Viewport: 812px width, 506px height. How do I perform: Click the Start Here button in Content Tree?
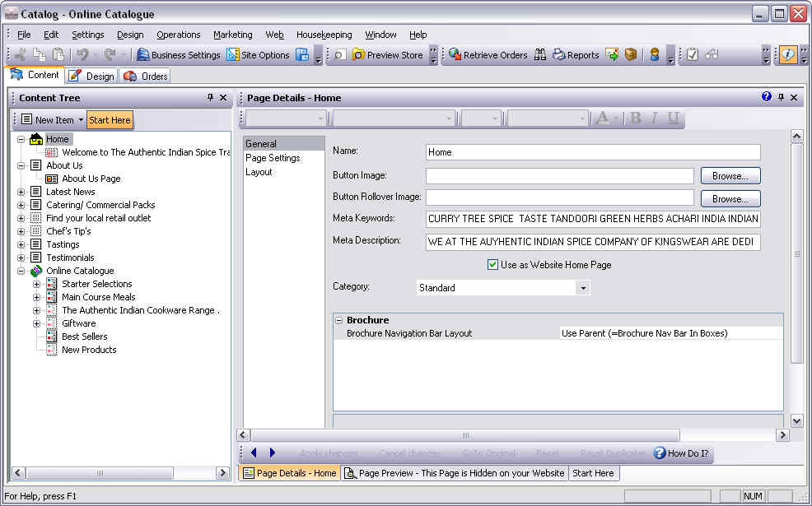pyautogui.click(x=110, y=120)
